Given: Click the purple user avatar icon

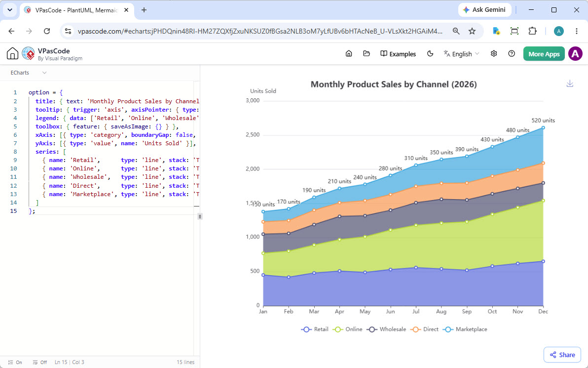Looking at the screenshot, I should pyautogui.click(x=575, y=54).
